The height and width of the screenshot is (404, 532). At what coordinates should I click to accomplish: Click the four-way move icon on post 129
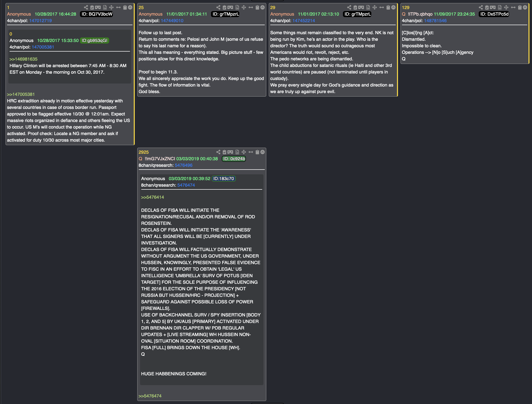pyautogui.click(x=506, y=8)
